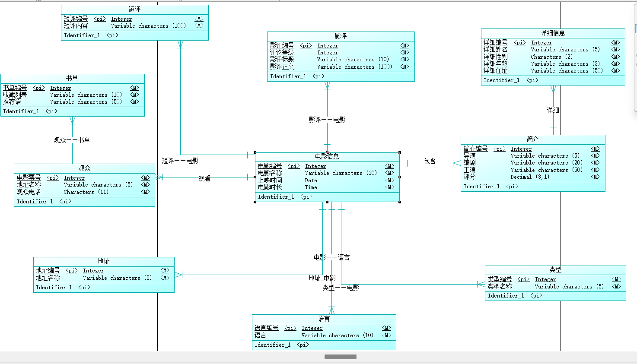The height and width of the screenshot is (364, 637).
Task: Click the 地址_电影 relationship label
Action: point(322,278)
